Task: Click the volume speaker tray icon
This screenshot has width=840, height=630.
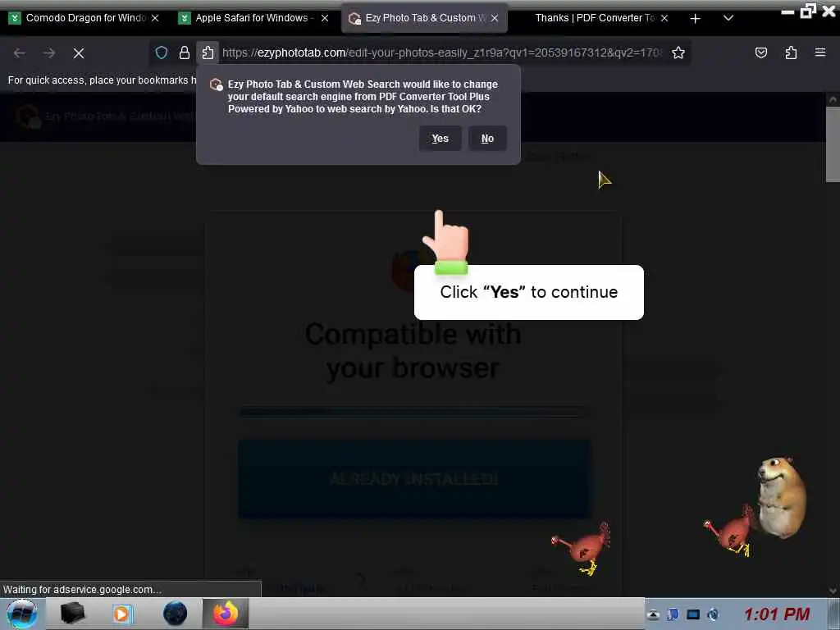Action: [x=713, y=614]
